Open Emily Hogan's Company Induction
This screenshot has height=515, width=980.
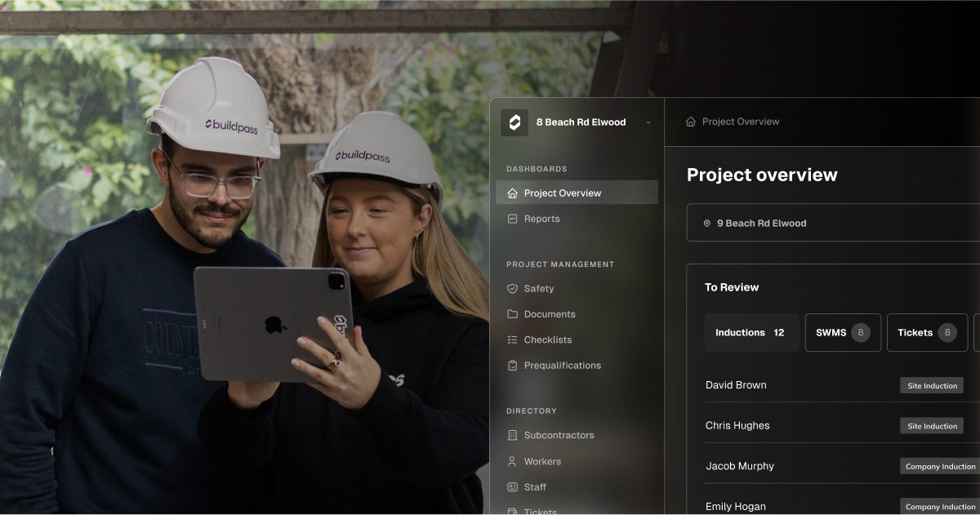click(x=939, y=506)
